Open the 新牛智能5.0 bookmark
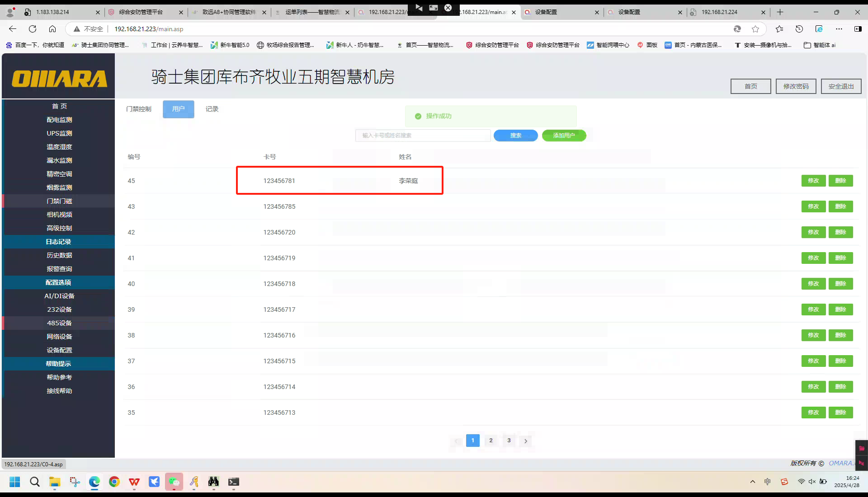Screen dimensions: 868x497 click(230, 45)
